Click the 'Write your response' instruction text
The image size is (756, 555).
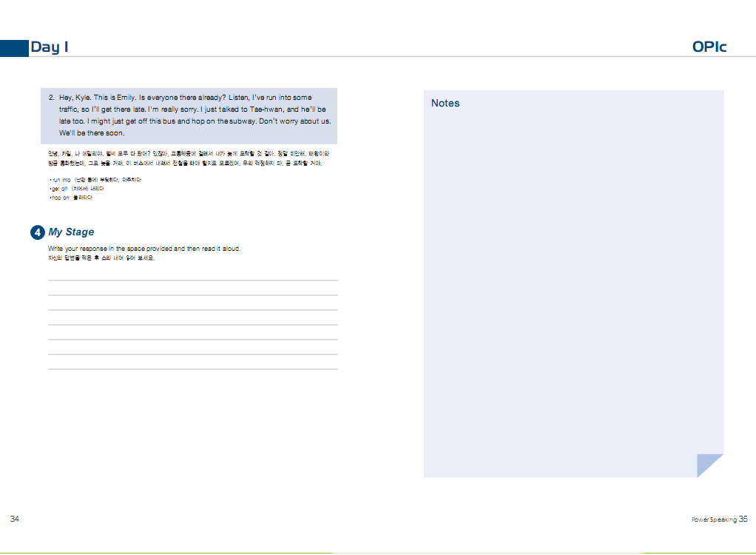(x=144, y=249)
